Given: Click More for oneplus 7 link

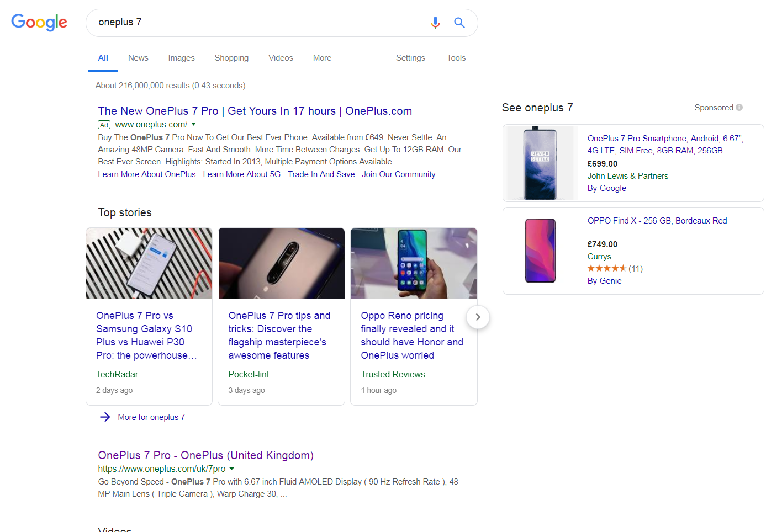Looking at the screenshot, I should pyautogui.click(x=151, y=417).
